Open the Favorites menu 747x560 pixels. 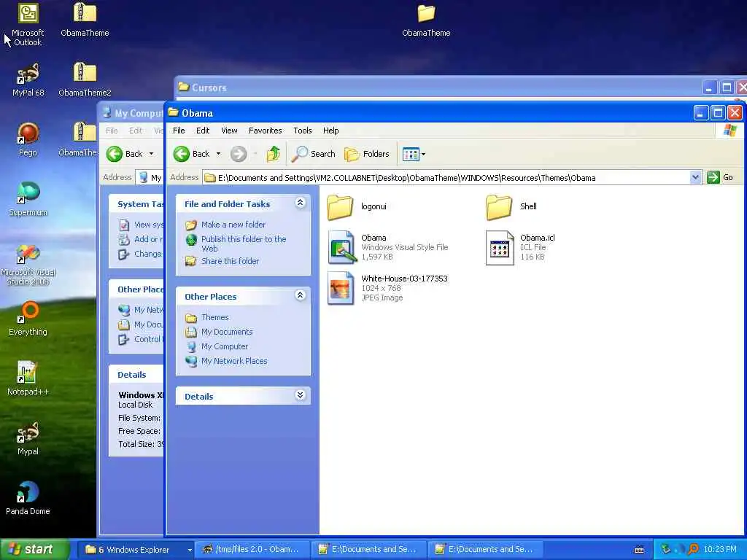coord(266,131)
